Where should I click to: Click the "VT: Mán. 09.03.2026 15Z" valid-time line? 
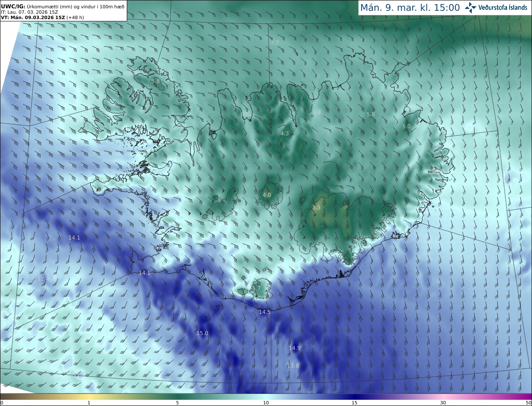(32, 17)
